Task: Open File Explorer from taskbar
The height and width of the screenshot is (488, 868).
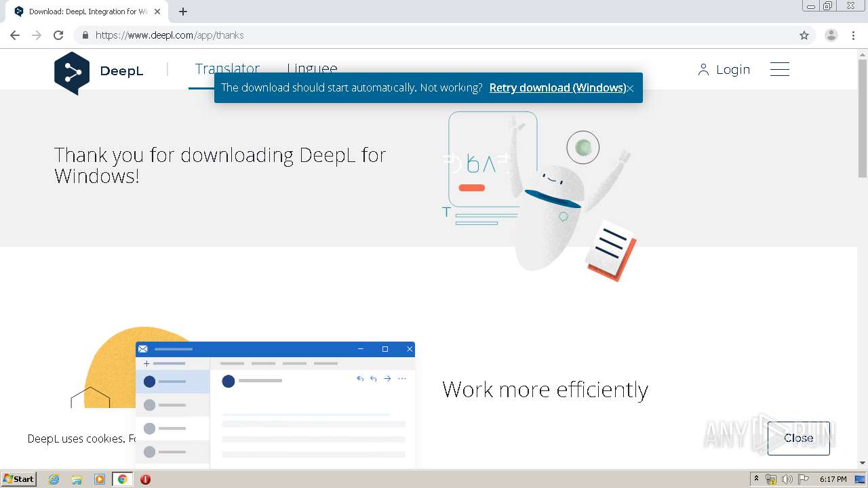Action: pos(77,479)
